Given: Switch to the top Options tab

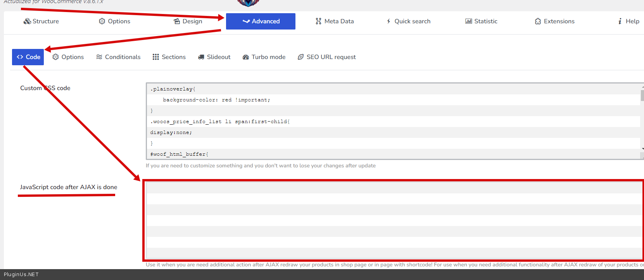Looking at the screenshot, I should point(114,21).
